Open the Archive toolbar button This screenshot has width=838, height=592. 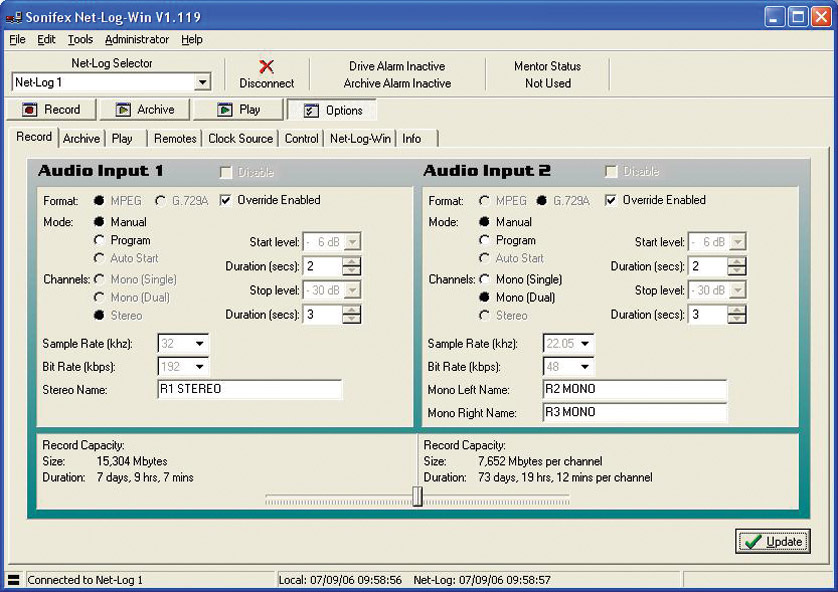click(143, 110)
